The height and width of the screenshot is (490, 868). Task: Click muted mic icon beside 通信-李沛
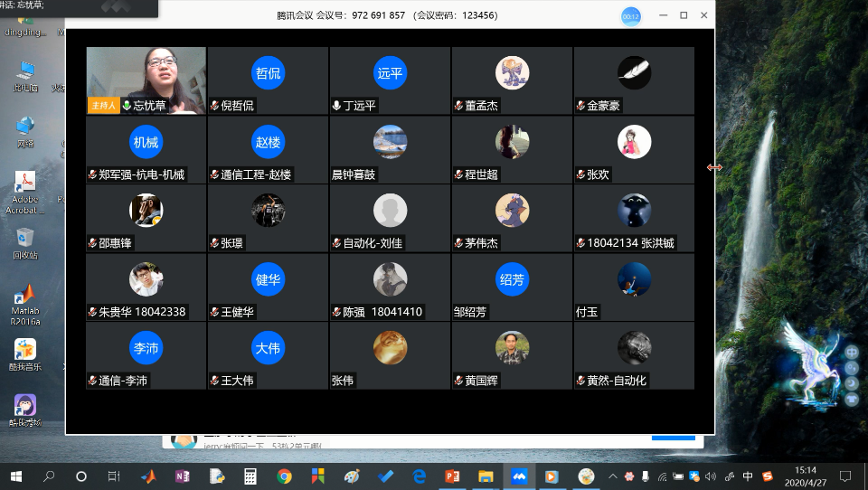pyautogui.click(x=93, y=381)
